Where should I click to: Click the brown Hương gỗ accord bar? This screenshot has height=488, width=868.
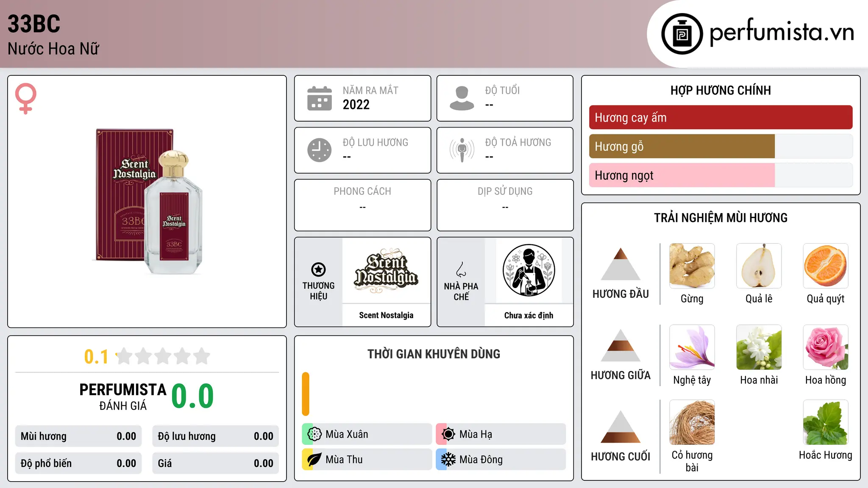[682, 146]
